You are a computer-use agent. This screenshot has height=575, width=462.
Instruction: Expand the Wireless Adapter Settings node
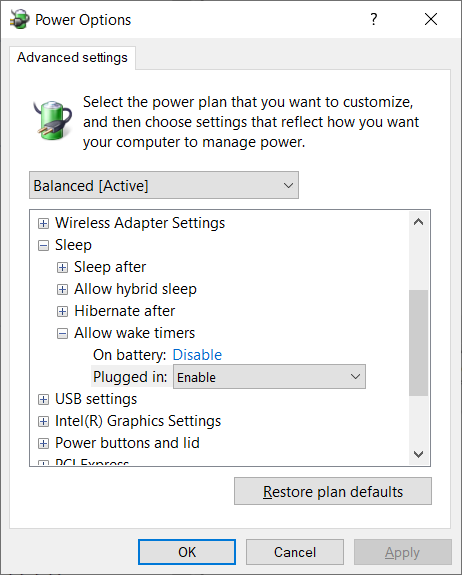click(x=43, y=223)
